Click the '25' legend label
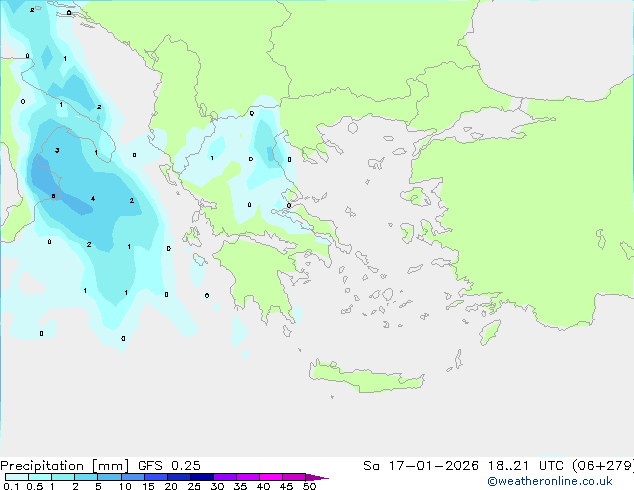This screenshot has height=490, width=634. click(194, 486)
